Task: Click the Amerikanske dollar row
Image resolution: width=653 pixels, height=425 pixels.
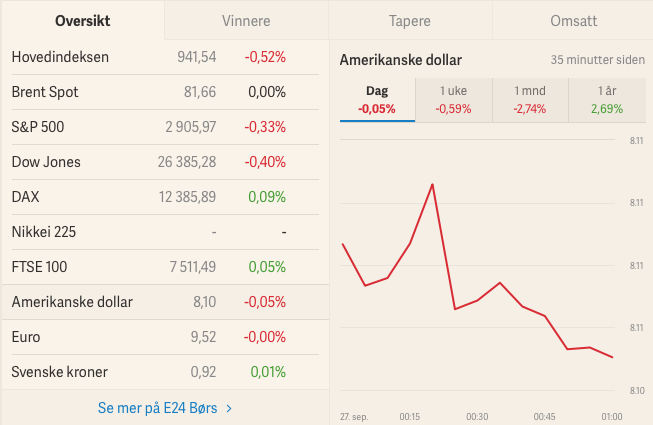Action: [165, 302]
